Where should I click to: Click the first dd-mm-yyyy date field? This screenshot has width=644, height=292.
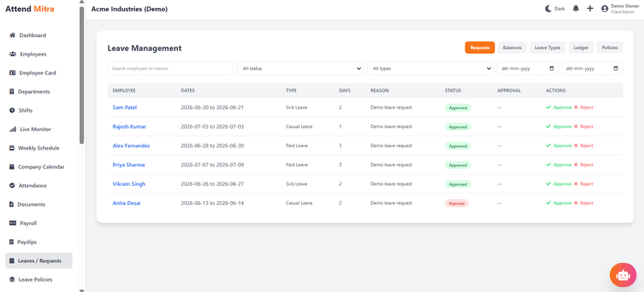click(528, 68)
